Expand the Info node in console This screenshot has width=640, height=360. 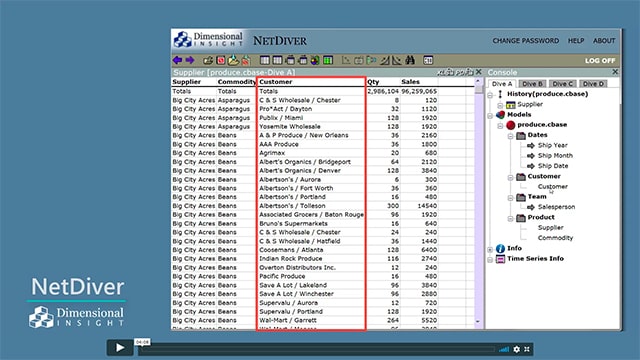point(490,249)
